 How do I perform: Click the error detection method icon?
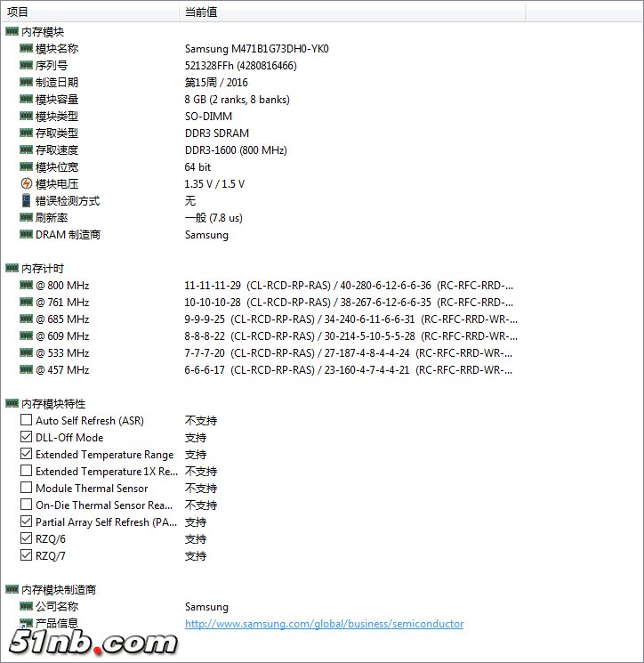26,201
